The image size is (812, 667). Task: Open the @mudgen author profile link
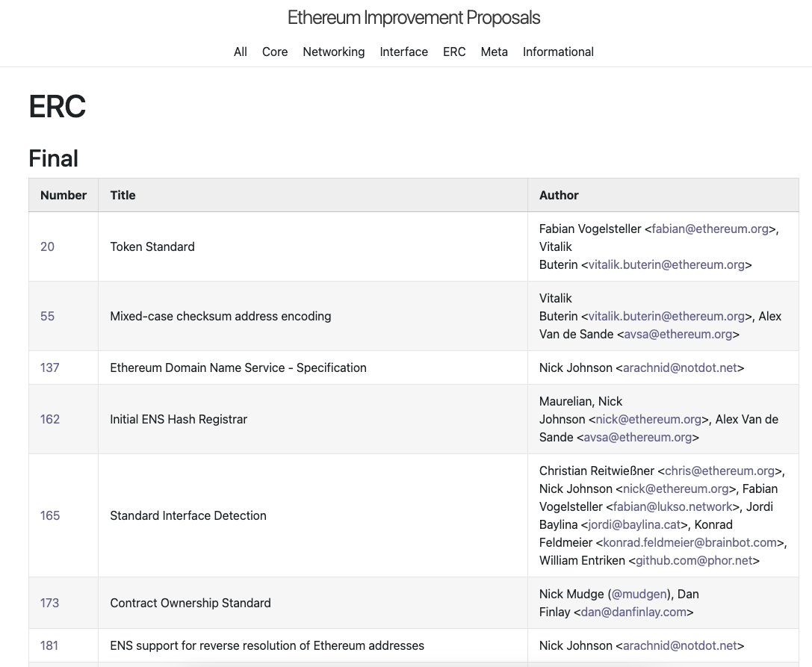(x=639, y=594)
